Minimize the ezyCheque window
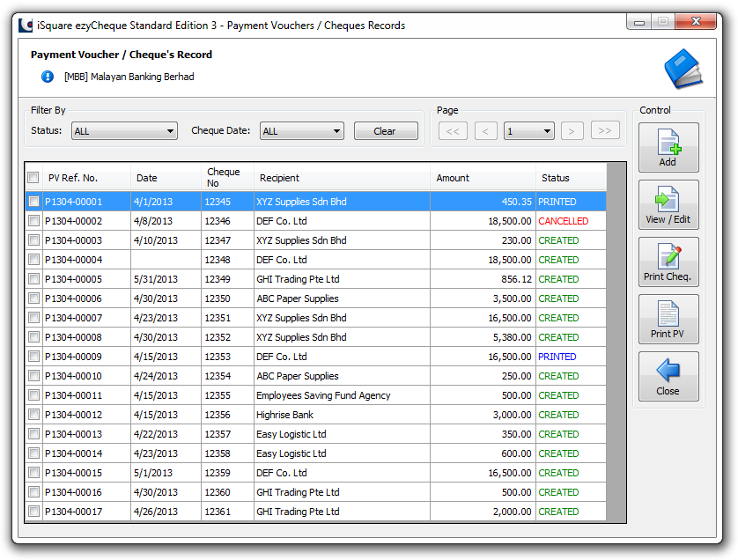This screenshot has height=560, width=738. 638,22
